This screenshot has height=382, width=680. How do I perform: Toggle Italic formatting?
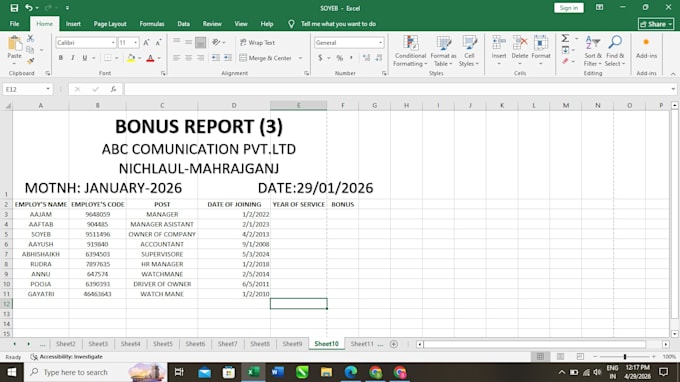point(72,58)
